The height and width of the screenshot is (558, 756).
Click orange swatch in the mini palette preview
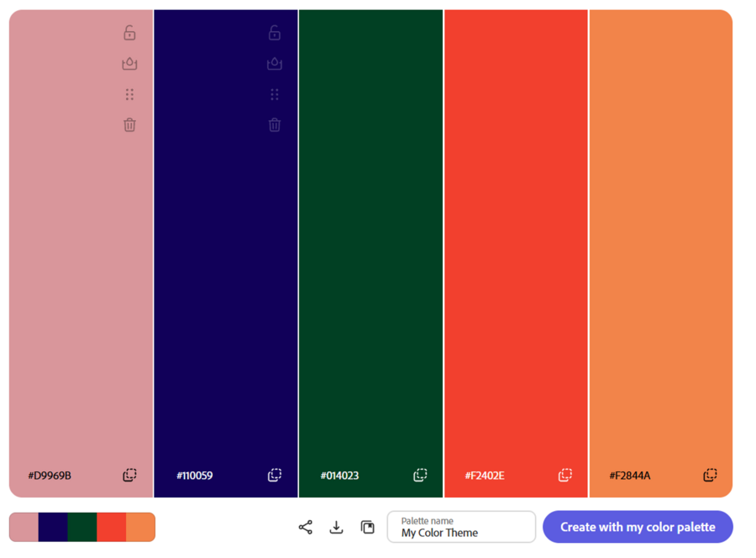(x=141, y=527)
